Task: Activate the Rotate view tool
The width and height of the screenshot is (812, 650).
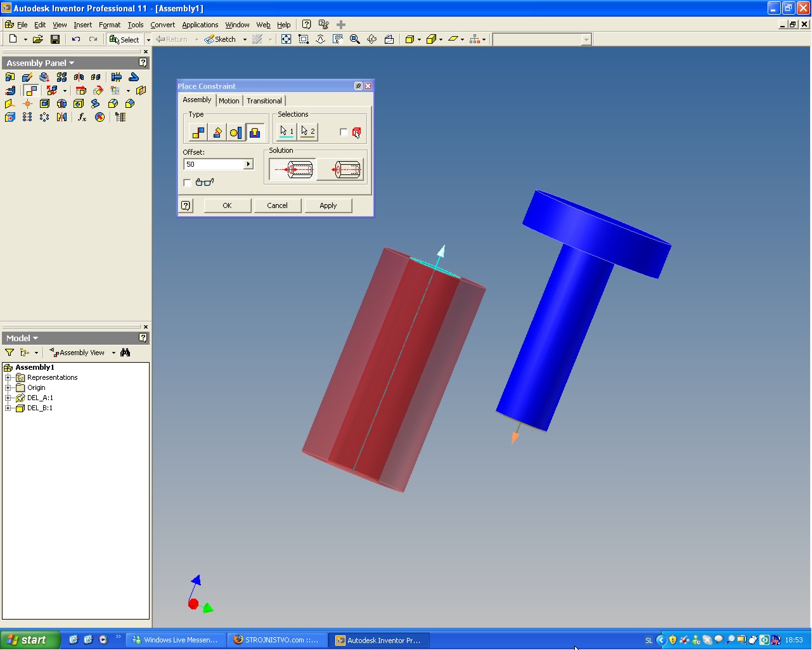Action: click(372, 39)
